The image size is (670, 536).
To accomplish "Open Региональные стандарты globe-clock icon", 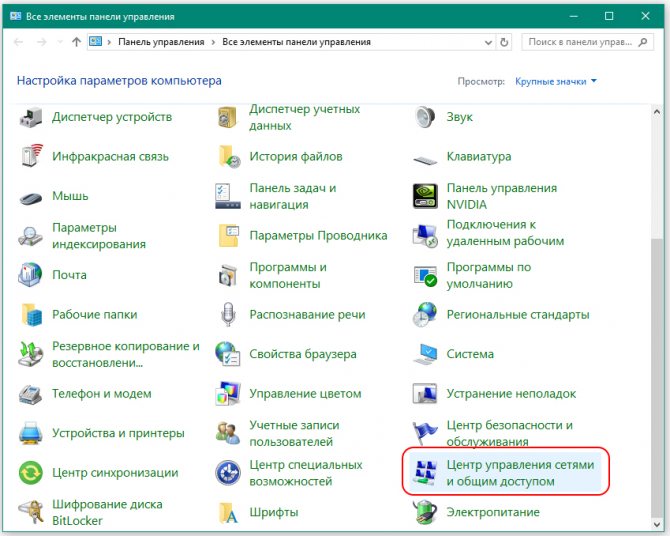I will click(x=425, y=315).
